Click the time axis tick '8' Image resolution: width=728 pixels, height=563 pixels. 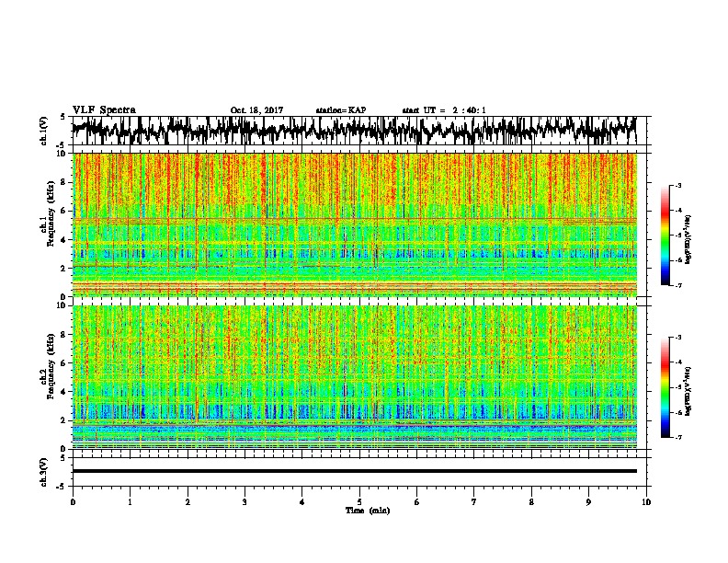[531, 502]
